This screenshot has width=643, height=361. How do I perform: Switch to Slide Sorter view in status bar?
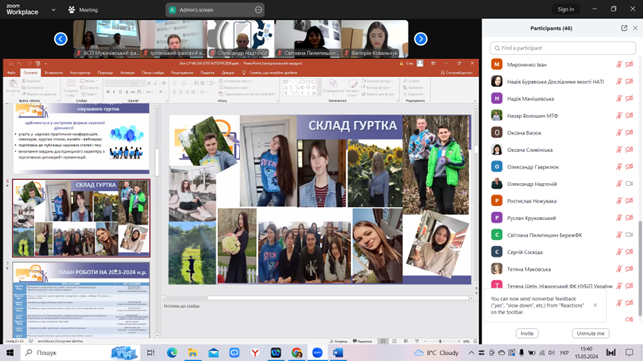(394, 341)
